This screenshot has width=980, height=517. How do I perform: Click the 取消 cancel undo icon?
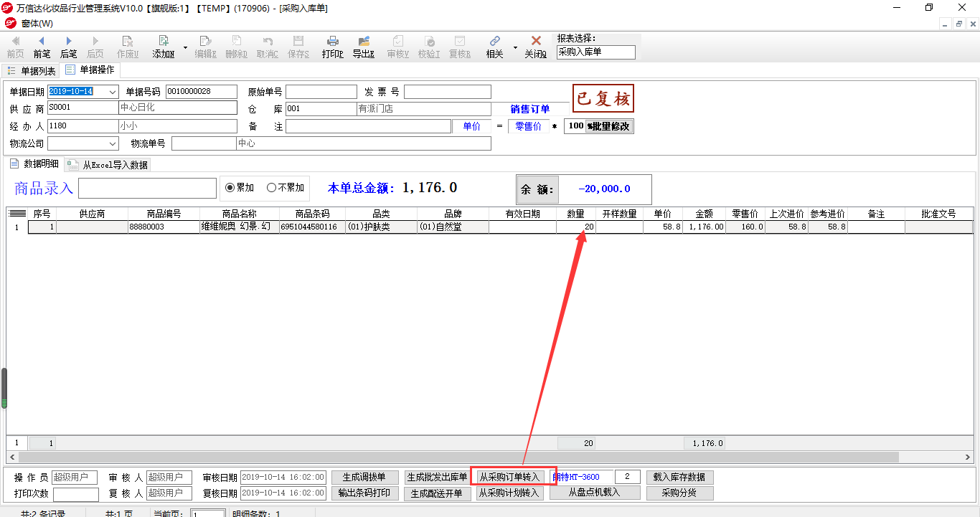[x=268, y=41]
